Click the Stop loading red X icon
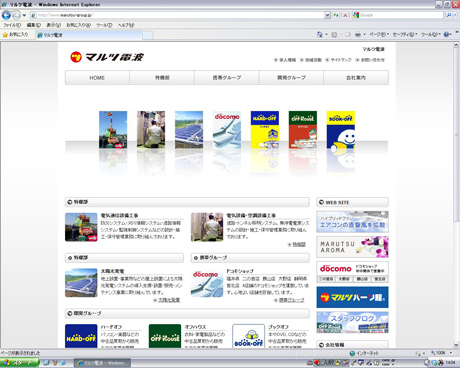Image resolution: width=460 pixels, height=368 pixels. pos(345,15)
